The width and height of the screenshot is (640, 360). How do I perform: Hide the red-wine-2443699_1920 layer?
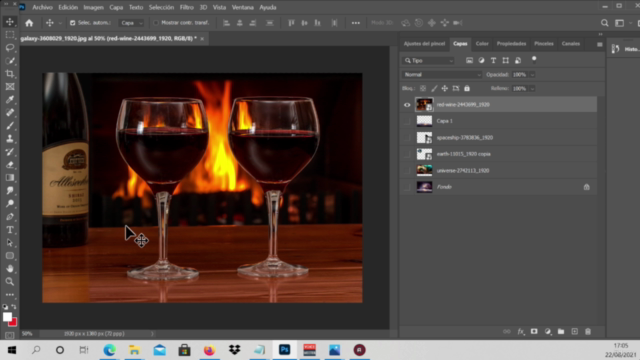coord(407,105)
